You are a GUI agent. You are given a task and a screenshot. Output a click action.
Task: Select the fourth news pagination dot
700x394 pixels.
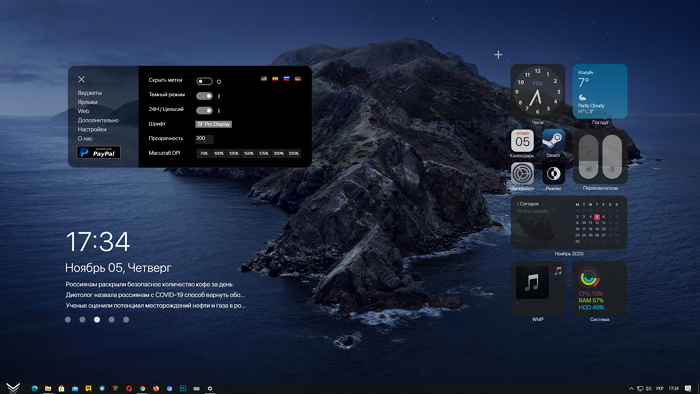pos(112,319)
